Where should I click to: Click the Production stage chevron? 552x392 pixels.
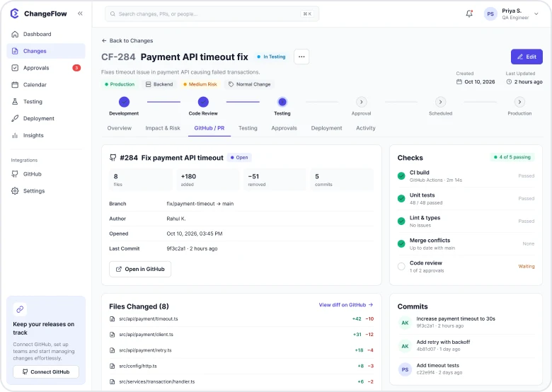519,102
